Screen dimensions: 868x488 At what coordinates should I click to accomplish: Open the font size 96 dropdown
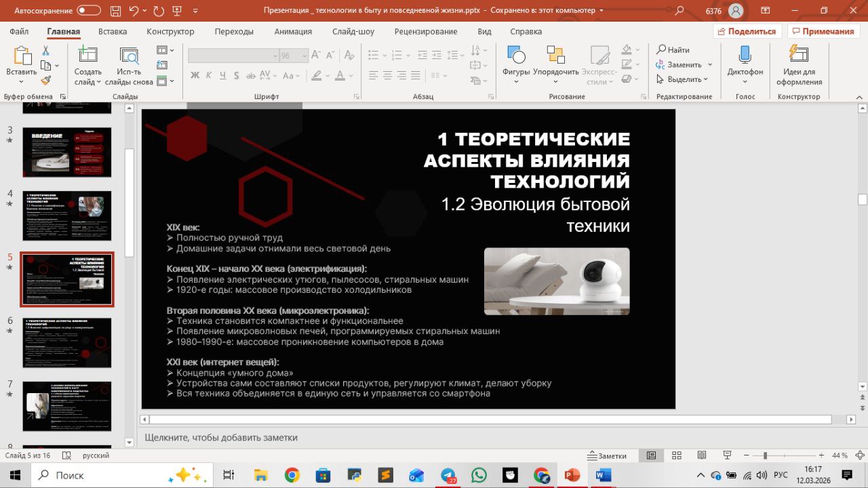pos(304,56)
